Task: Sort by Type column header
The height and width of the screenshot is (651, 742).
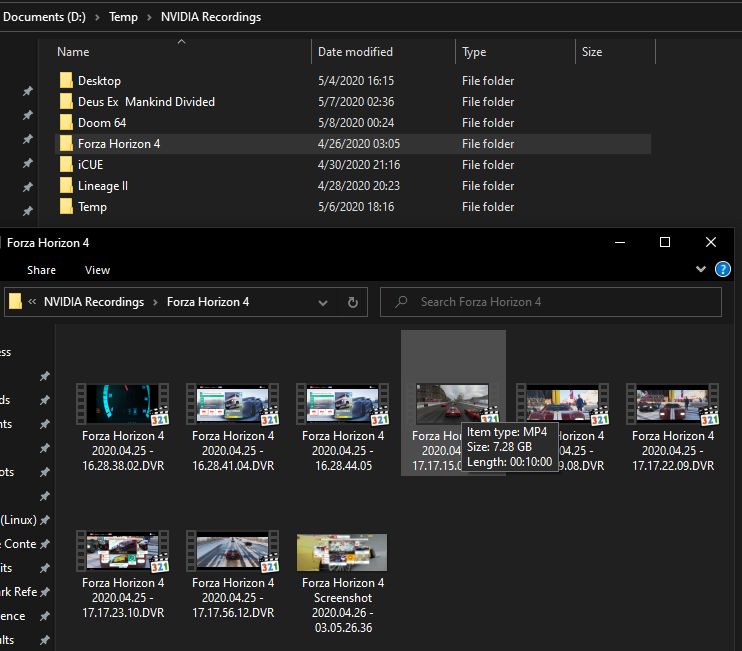Action: click(x=474, y=52)
